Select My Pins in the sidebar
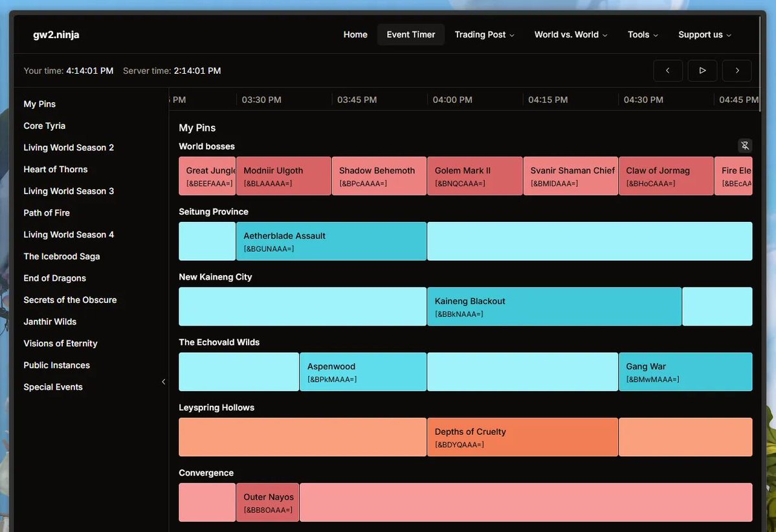The image size is (776, 532). coord(39,104)
